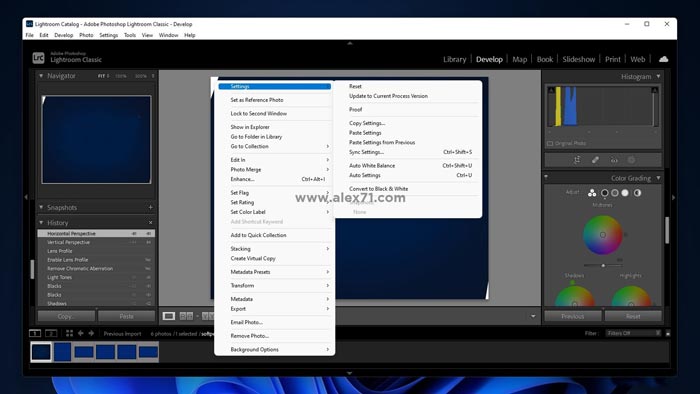The width and height of the screenshot is (700, 394).
Task: Click the Lrc logo identity plate
Action: coord(38,58)
